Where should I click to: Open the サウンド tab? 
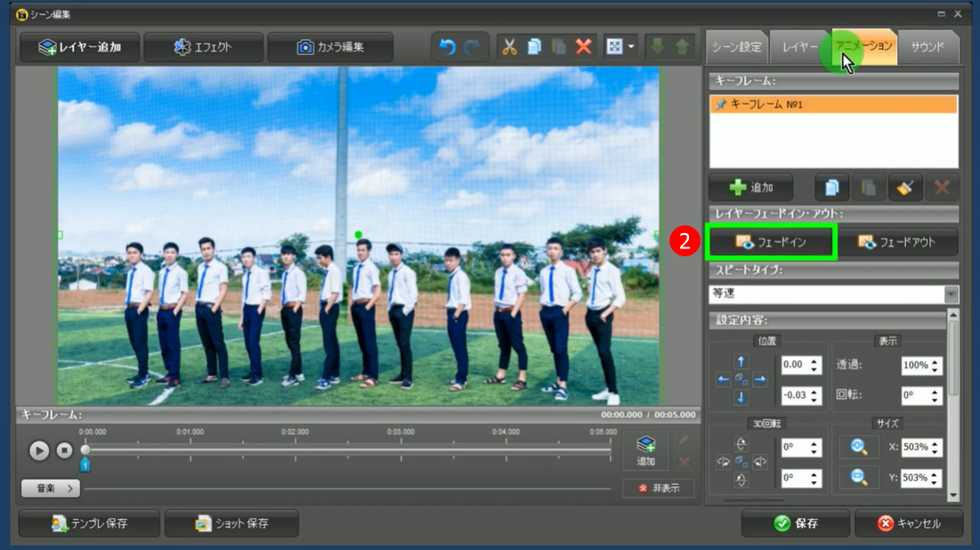[927, 47]
